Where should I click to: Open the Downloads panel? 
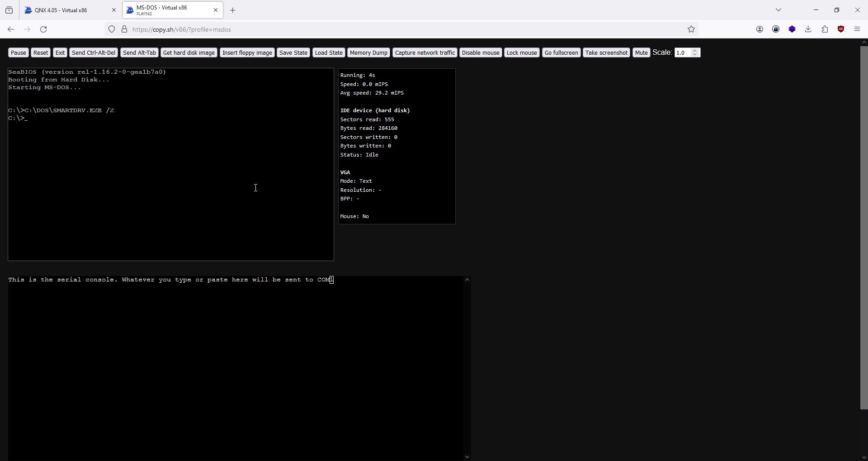[808, 29]
